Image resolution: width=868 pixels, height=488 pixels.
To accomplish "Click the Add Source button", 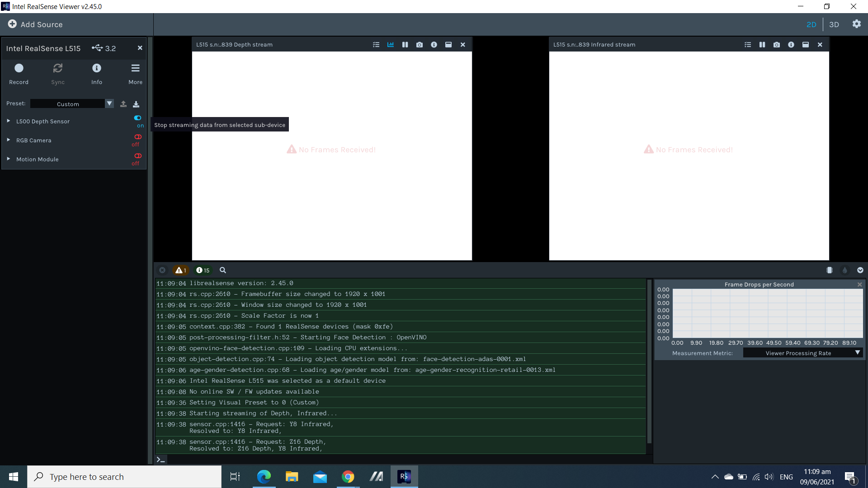I will point(35,24).
